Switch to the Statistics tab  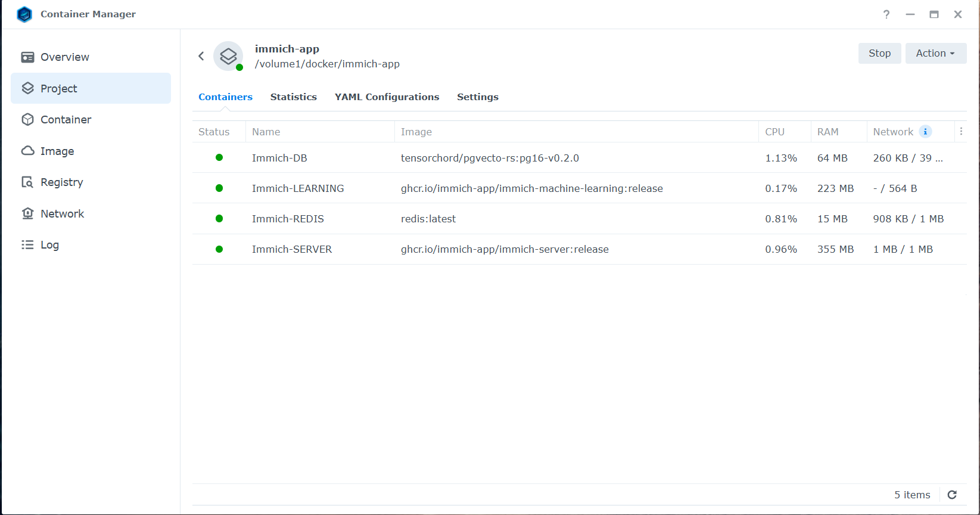click(x=294, y=97)
